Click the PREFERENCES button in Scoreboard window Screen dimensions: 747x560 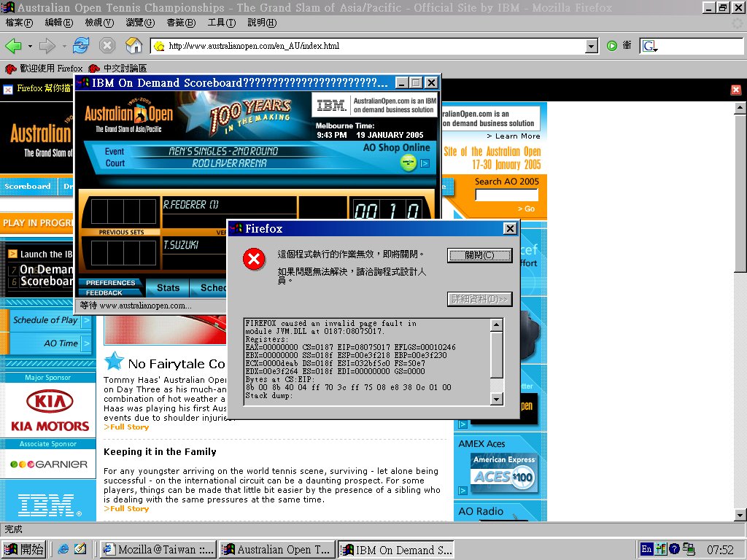pyautogui.click(x=111, y=282)
